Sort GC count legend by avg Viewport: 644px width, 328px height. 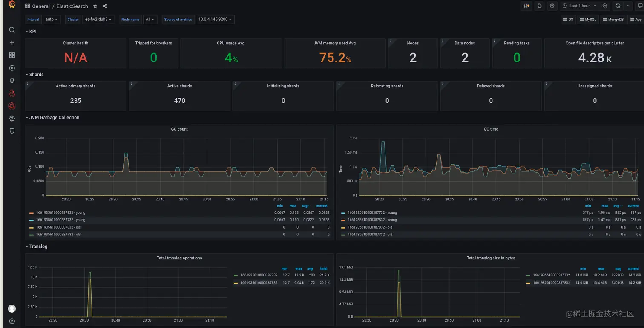click(306, 206)
